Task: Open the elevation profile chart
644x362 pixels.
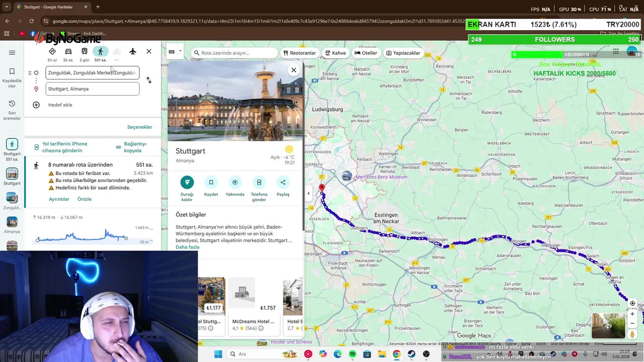Action: [93, 235]
